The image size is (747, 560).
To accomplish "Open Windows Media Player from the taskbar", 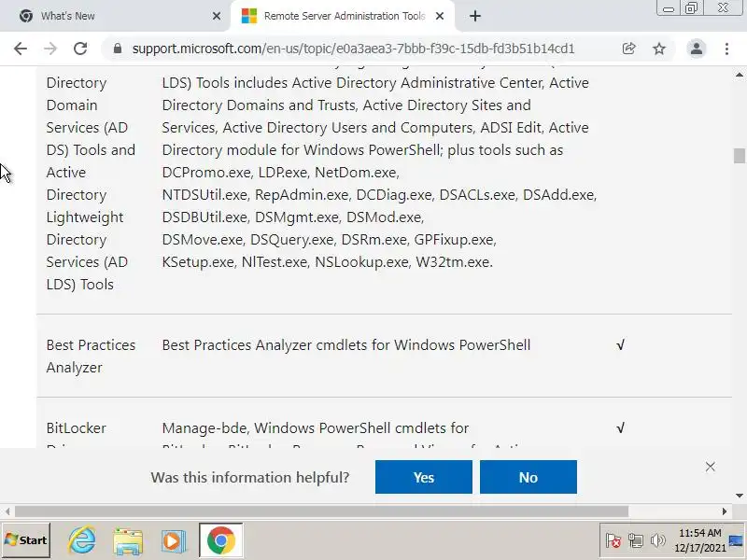I will coord(173,540).
